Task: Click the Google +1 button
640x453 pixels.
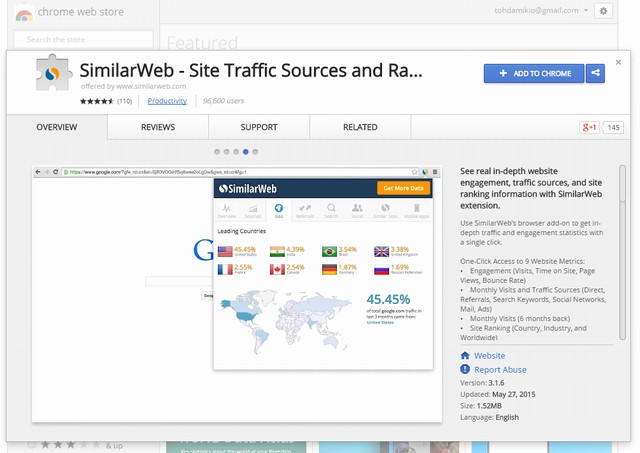Action: [589, 127]
